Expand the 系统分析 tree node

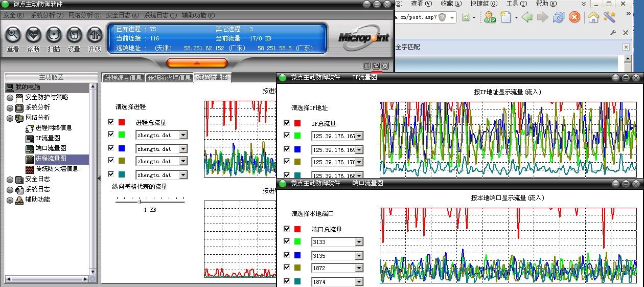pos(10,108)
